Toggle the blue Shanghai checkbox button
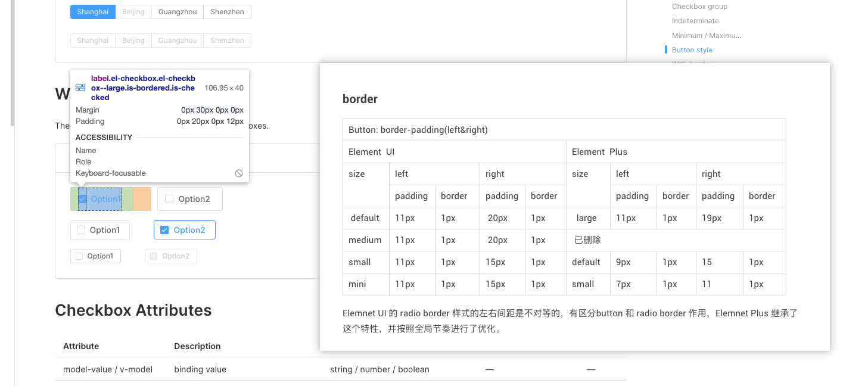Image resolution: width=868 pixels, height=386 pixels. click(x=92, y=12)
